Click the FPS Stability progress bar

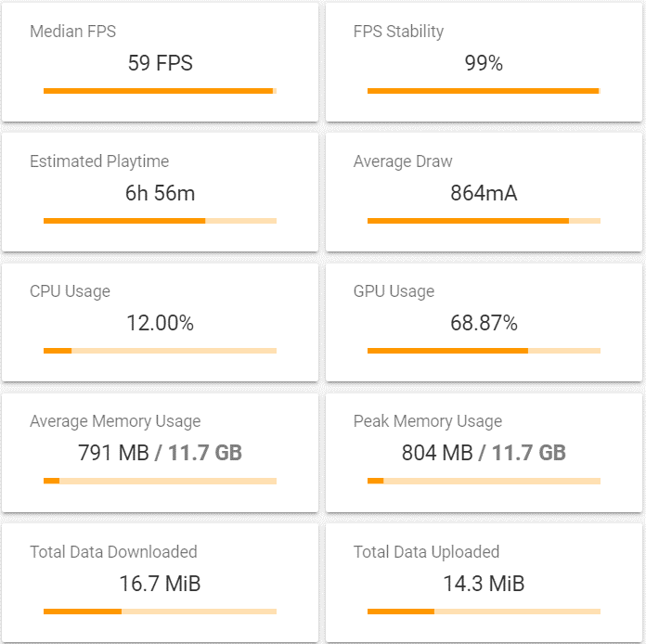pos(484,91)
